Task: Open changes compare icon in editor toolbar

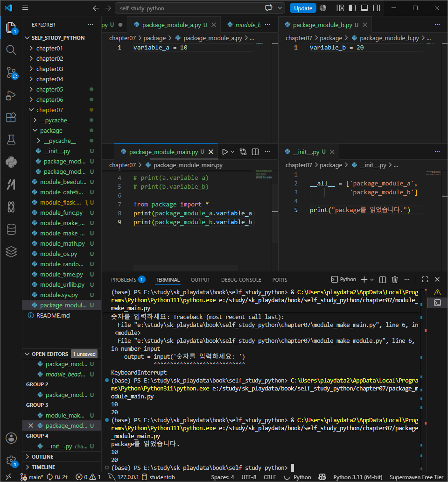Action: (243, 152)
